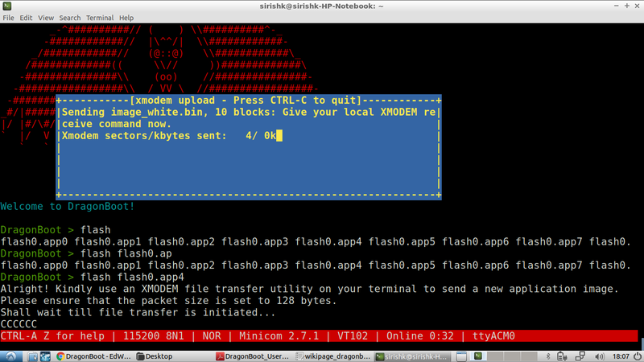Open the Edit menu

(x=27, y=17)
